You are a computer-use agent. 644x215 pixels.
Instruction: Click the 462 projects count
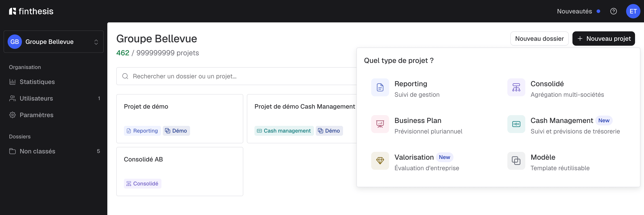(123, 53)
